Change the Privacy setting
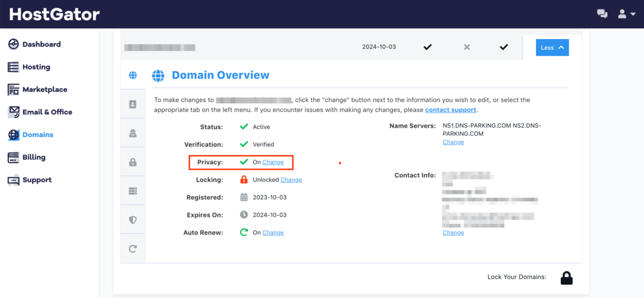The width and height of the screenshot is (644, 298). click(x=273, y=162)
